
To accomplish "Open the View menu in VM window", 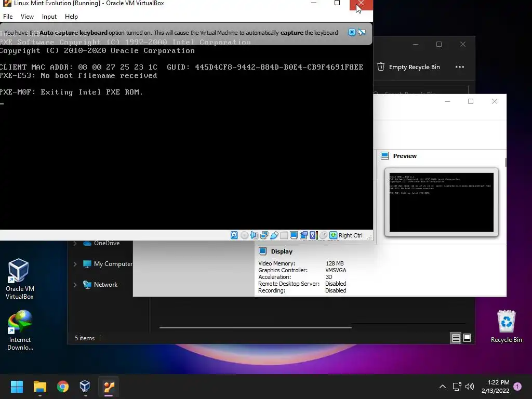I will click(x=27, y=17).
